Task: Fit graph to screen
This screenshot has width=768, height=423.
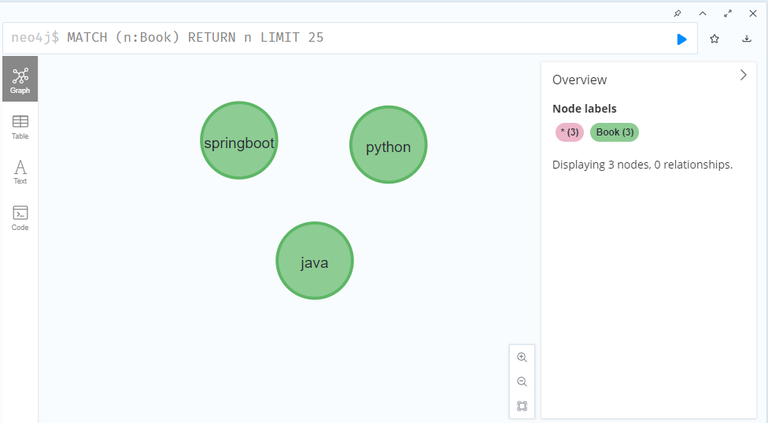Action: [522, 406]
